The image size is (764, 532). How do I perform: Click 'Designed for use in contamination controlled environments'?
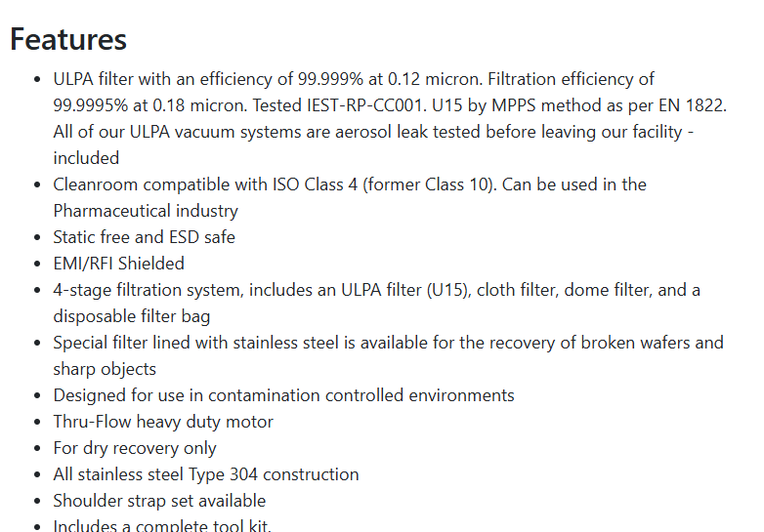283,395
